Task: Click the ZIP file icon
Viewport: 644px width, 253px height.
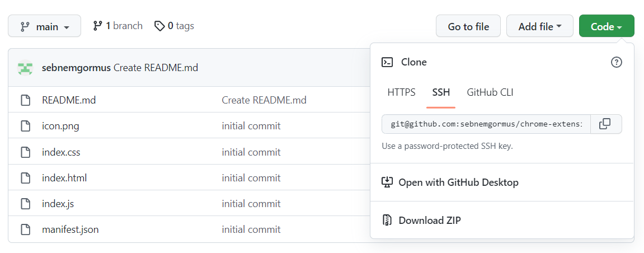Action: click(x=387, y=220)
